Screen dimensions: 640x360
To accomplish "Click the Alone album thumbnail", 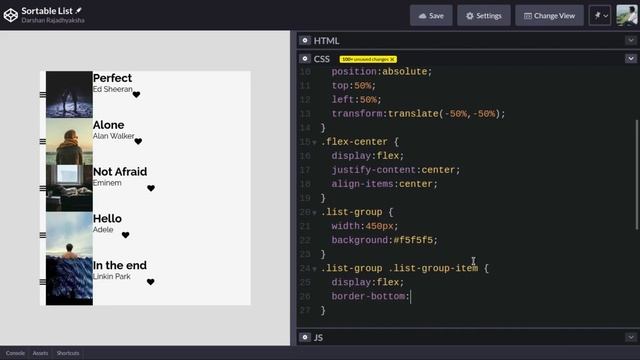I will [x=69, y=141].
